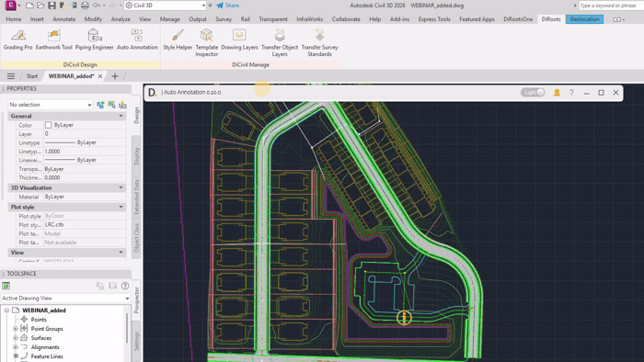Open the DiRootsOne ribbon tab
Viewport: 644px width, 362px height.
tap(518, 19)
